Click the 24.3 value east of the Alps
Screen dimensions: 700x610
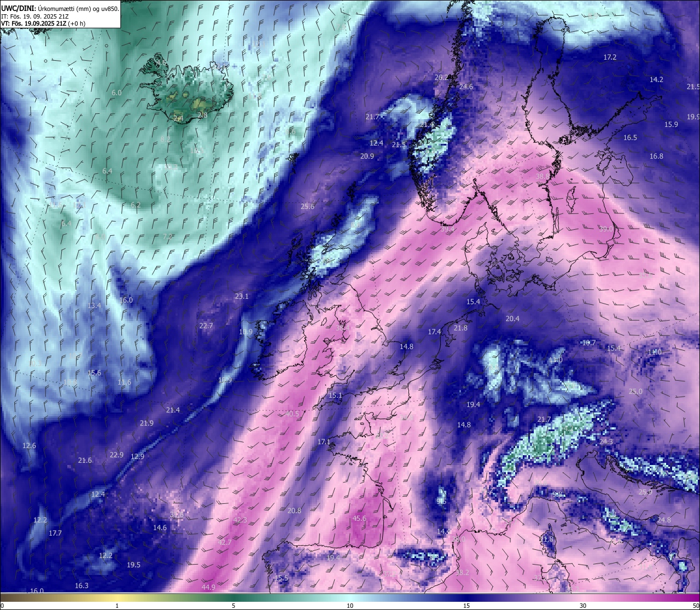[606, 442]
